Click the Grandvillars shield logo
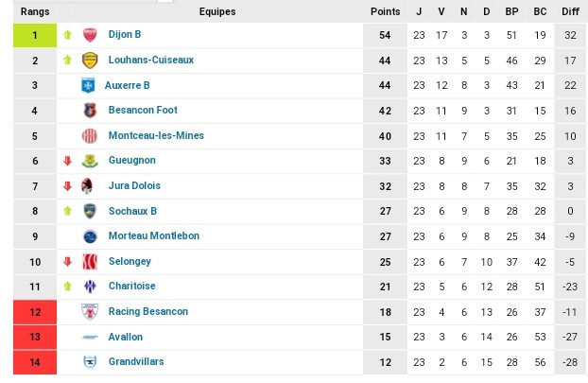588x383 pixels. [90, 362]
